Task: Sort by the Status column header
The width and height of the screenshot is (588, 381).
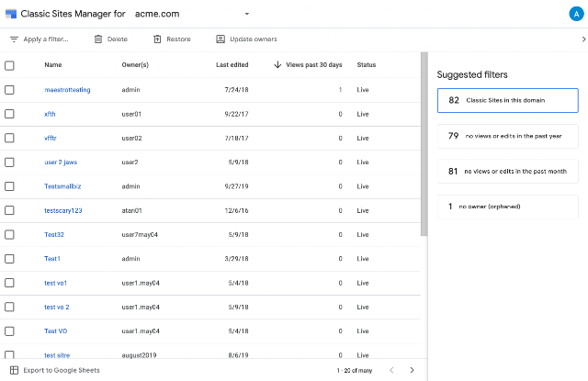Action: coord(367,65)
